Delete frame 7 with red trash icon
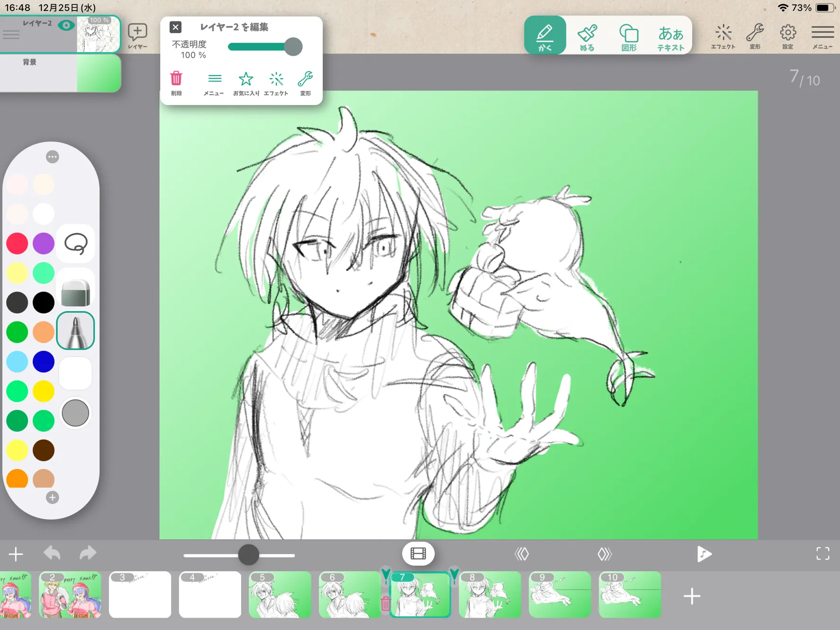The height and width of the screenshot is (630, 840). [385, 603]
